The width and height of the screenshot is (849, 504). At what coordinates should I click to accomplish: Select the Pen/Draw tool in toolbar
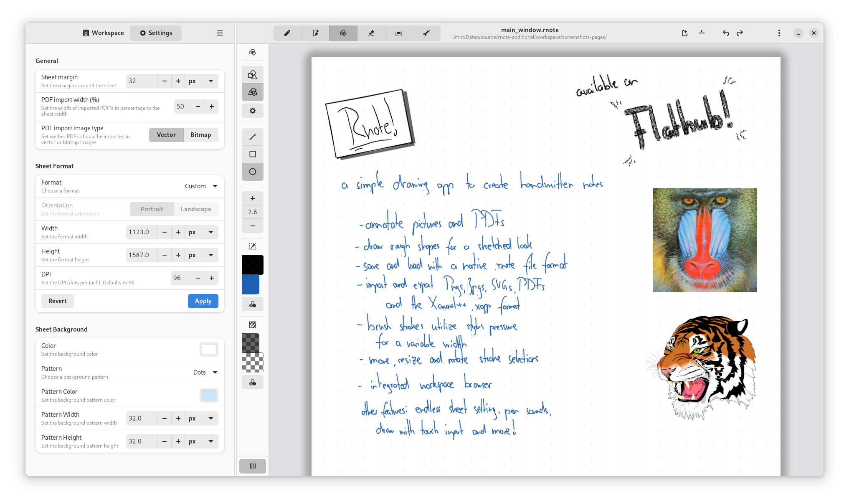click(x=287, y=33)
